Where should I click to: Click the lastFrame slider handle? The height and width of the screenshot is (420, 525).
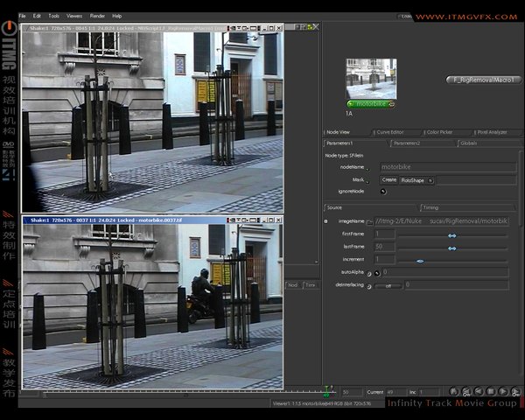451,248
